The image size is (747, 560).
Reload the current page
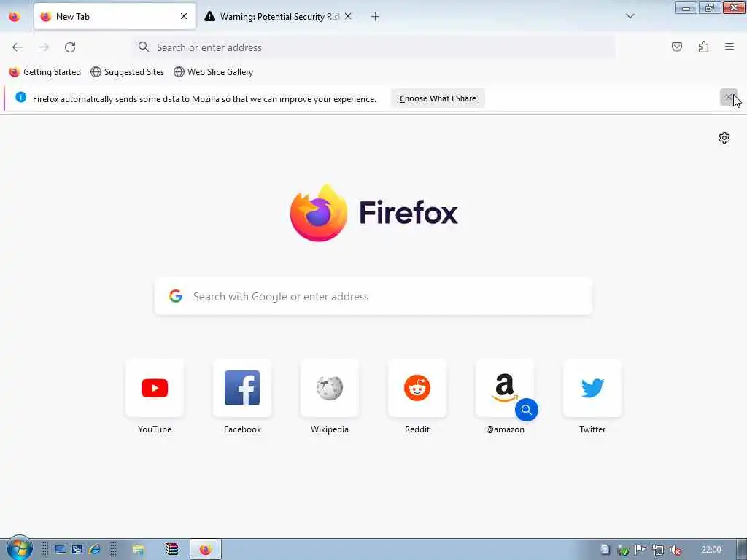[70, 47]
